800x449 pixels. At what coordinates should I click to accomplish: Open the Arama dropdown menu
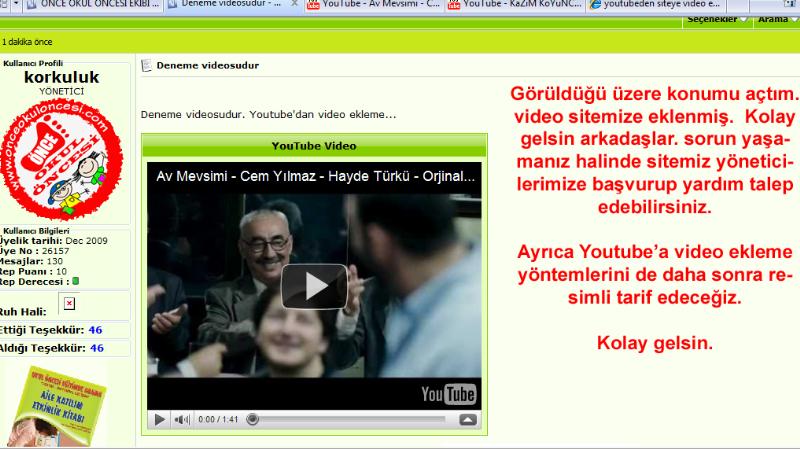[x=778, y=20]
